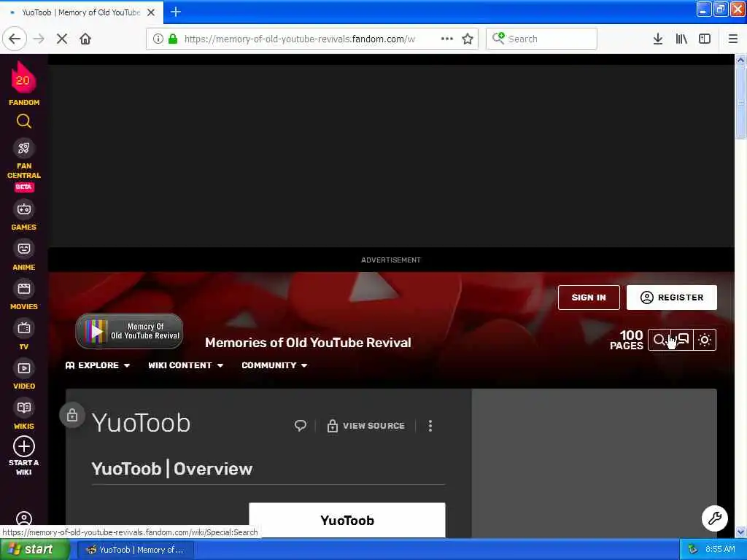Click the white 'YuoToob' infobox title
Image resolution: width=747 pixels, height=560 pixels.
[x=347, y=520]
